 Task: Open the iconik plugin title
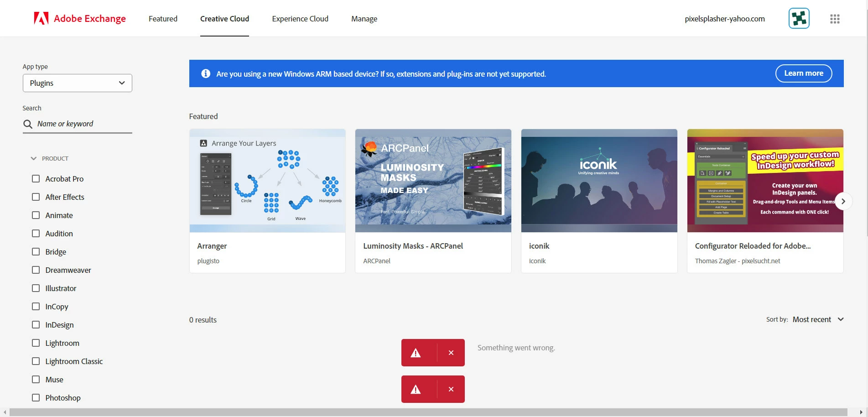tap(539, 246)
